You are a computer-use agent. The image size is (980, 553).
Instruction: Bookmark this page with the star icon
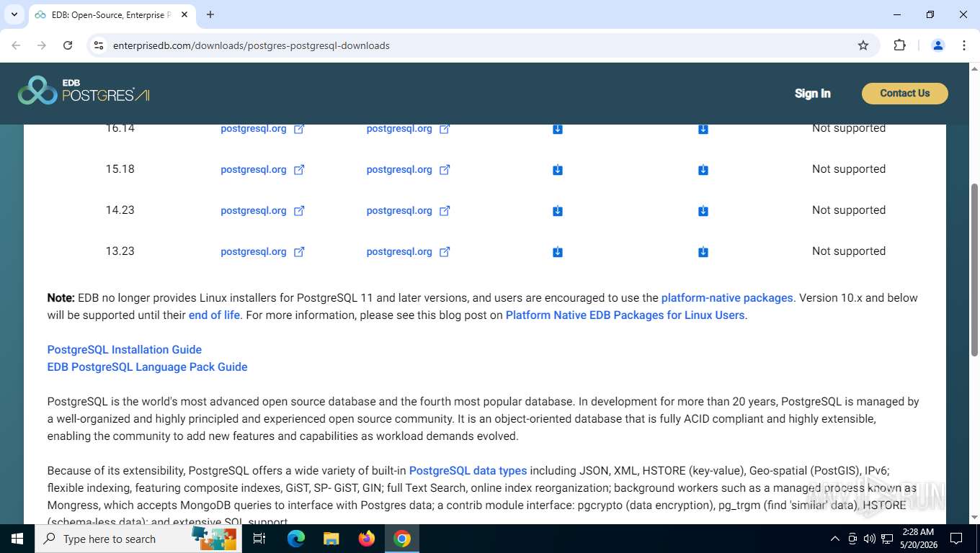click(863, 45)
